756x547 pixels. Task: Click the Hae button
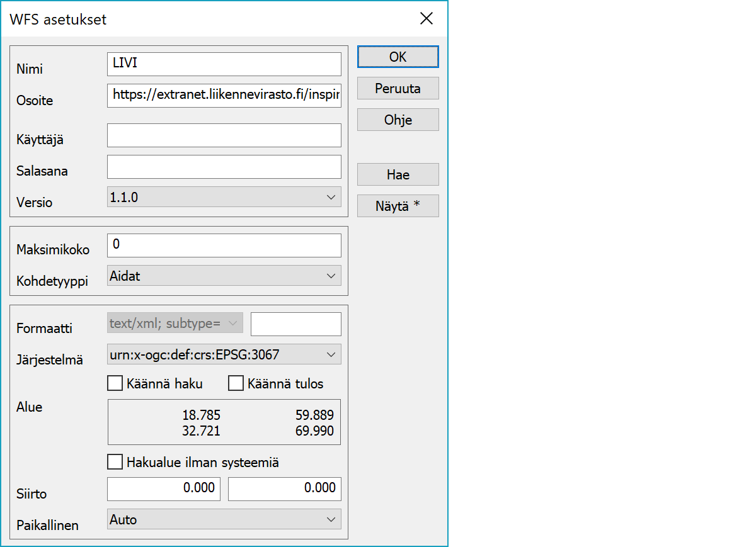(x=398, y=175)
